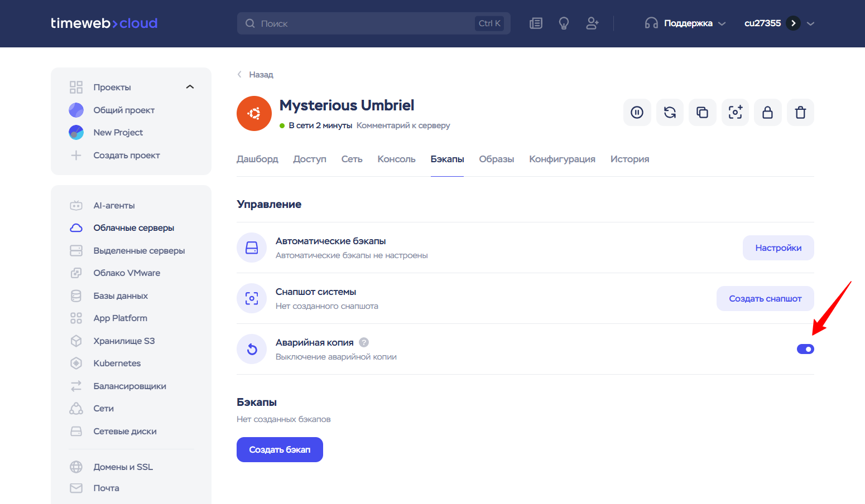Screen dimensions: 865x504
Task: Click the lock server icon
Action: point(767,113)
